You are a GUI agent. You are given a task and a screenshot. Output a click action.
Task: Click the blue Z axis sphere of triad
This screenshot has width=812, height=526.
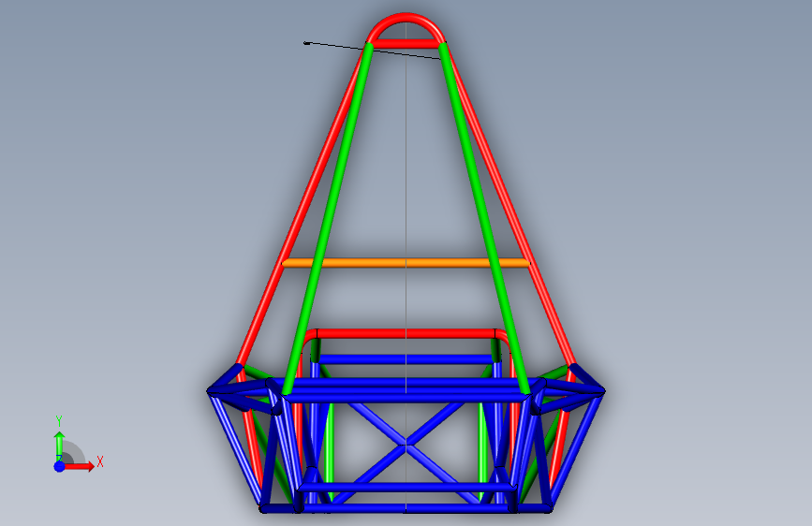(x=60, y=466)
